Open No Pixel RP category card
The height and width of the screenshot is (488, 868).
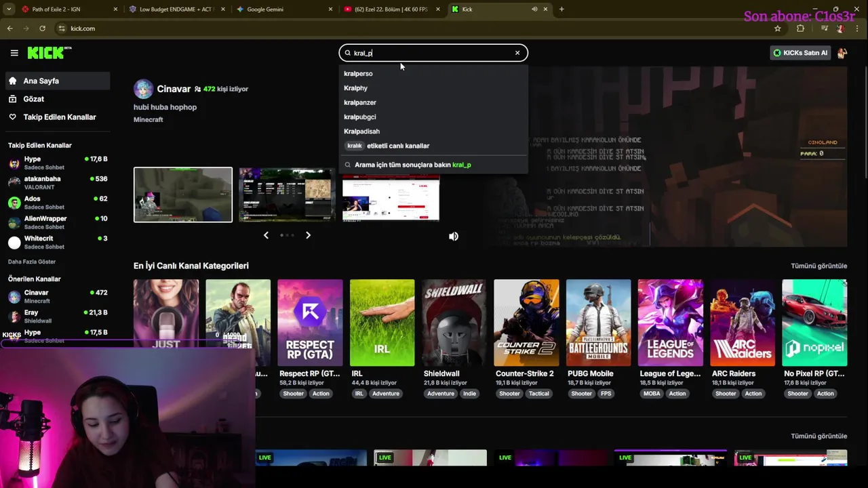pyautogui.click(x=814, y=323)
